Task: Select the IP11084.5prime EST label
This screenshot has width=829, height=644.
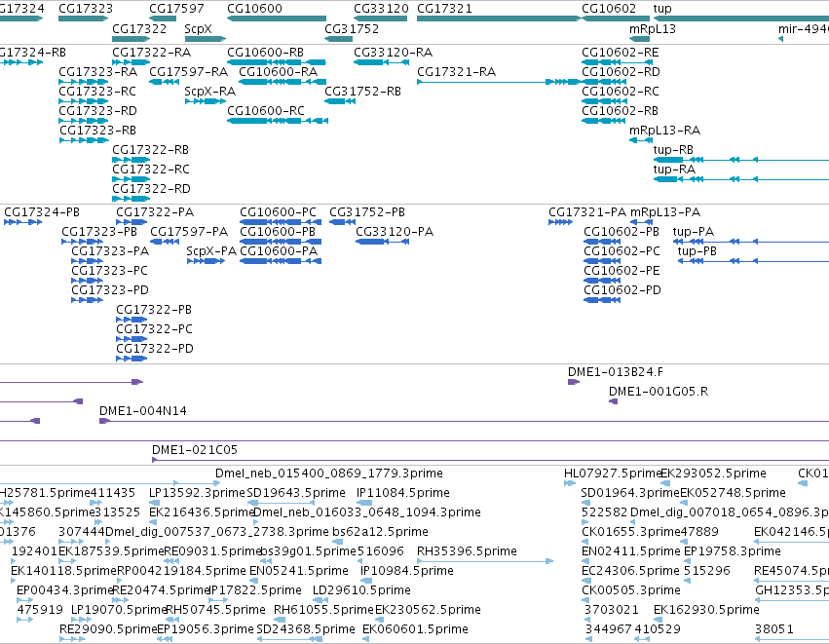Action: [x=403, y=493]
